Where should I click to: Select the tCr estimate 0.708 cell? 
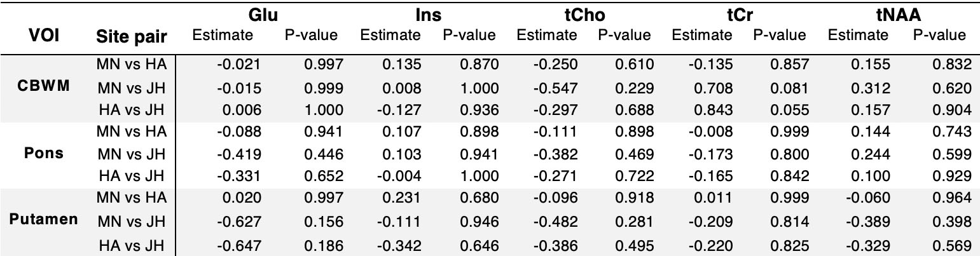714,87
